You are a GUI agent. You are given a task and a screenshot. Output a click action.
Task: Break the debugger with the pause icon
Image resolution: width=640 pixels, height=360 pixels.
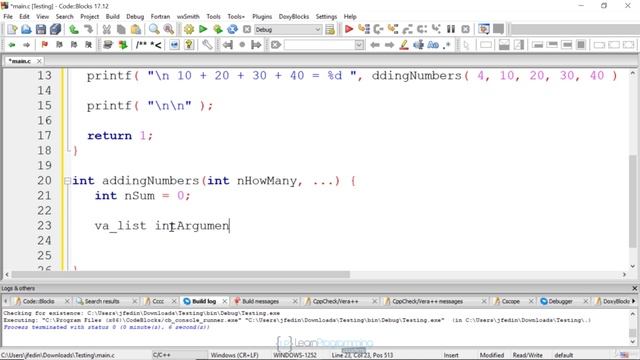click(x=451, y=29)
